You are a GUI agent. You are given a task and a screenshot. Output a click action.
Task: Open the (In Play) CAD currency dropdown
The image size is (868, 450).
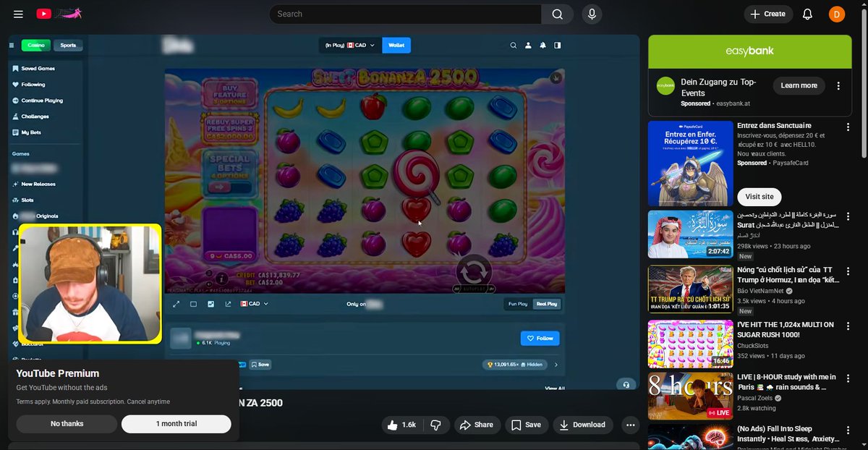[350, 45]
